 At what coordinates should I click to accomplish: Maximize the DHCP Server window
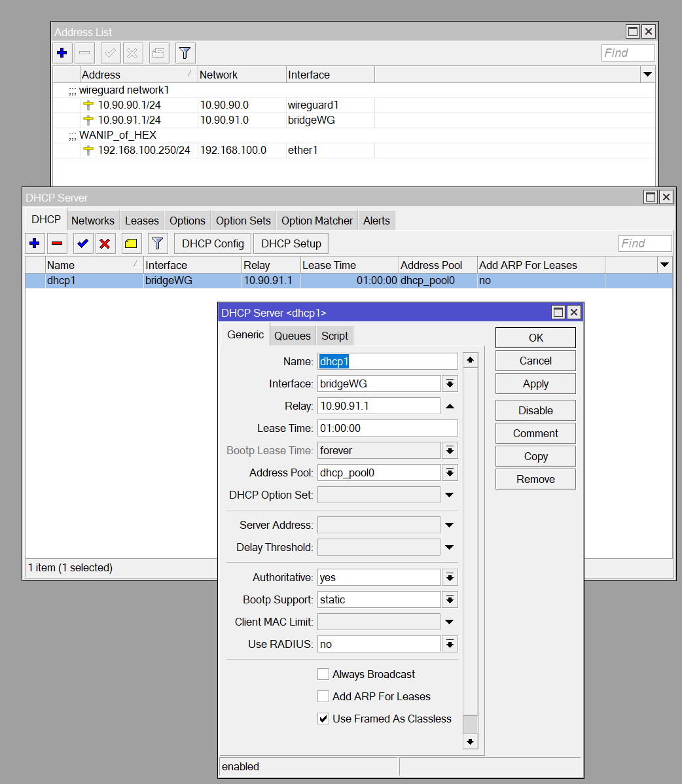[651, 197]
